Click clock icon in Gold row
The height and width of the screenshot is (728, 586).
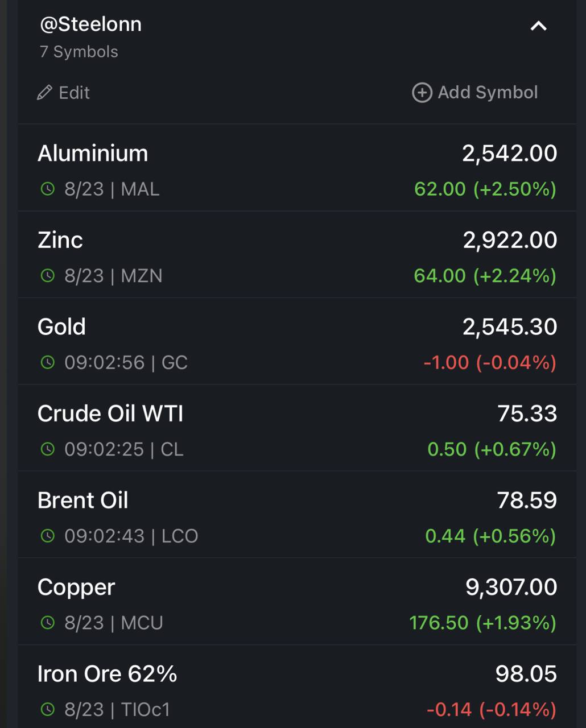click(48, 362)
